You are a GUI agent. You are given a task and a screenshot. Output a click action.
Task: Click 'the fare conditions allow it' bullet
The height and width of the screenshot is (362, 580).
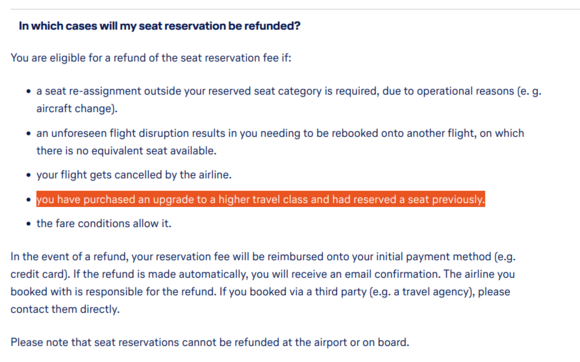pyautogui.click(x=104, y=224)
